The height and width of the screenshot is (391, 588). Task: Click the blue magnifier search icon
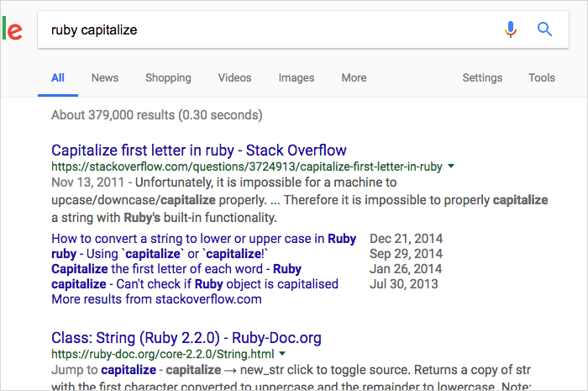(x=544, y=29)
